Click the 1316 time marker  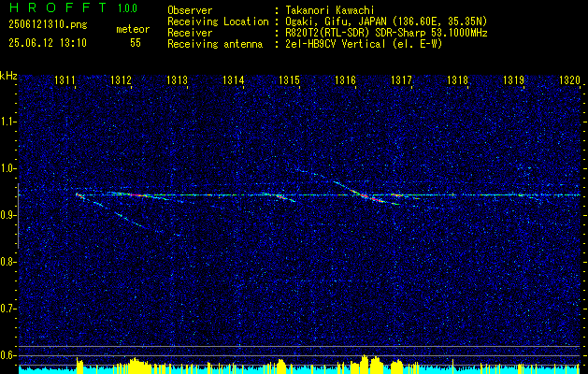(x=345, y=79)
